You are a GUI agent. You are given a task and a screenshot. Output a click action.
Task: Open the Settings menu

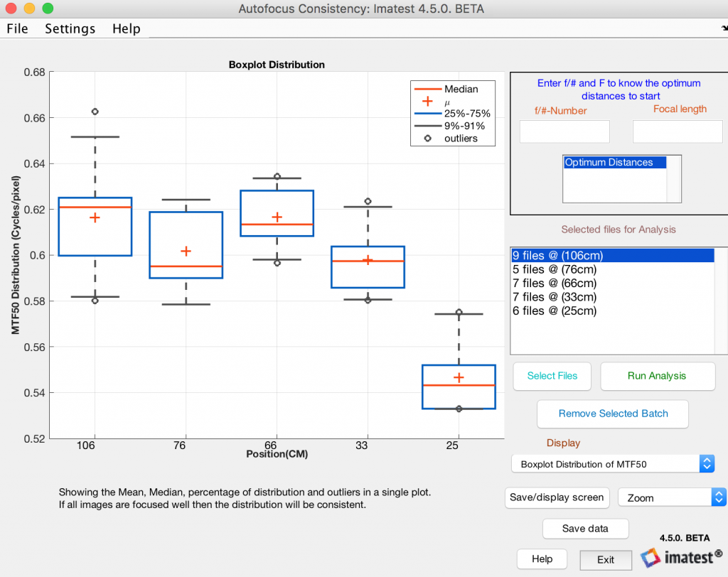click(x=70, y=29)
